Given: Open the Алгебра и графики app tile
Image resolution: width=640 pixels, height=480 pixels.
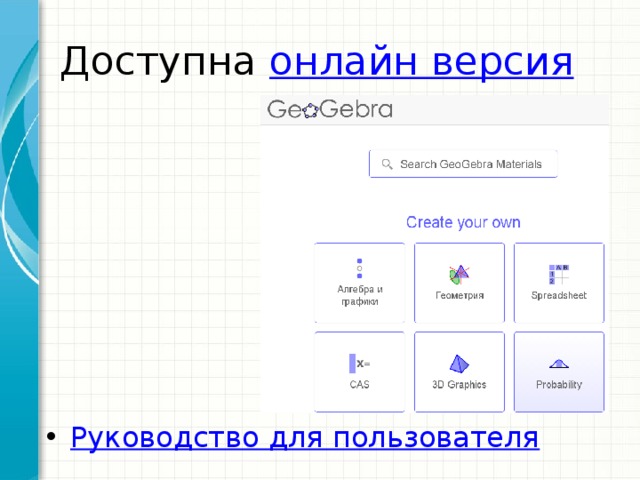Looking at the screenshot, I should click(360, 283).
